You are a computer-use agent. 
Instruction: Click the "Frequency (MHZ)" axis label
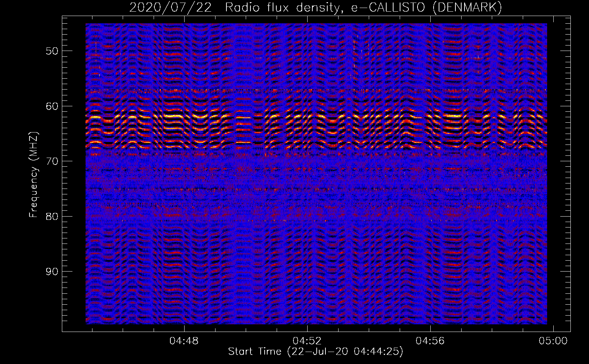click(x=33, y=175)
